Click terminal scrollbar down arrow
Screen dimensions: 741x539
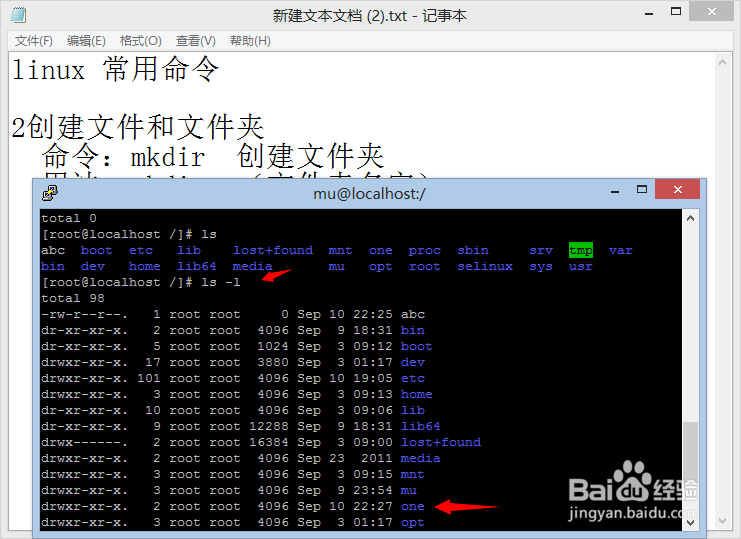[690, 522]
